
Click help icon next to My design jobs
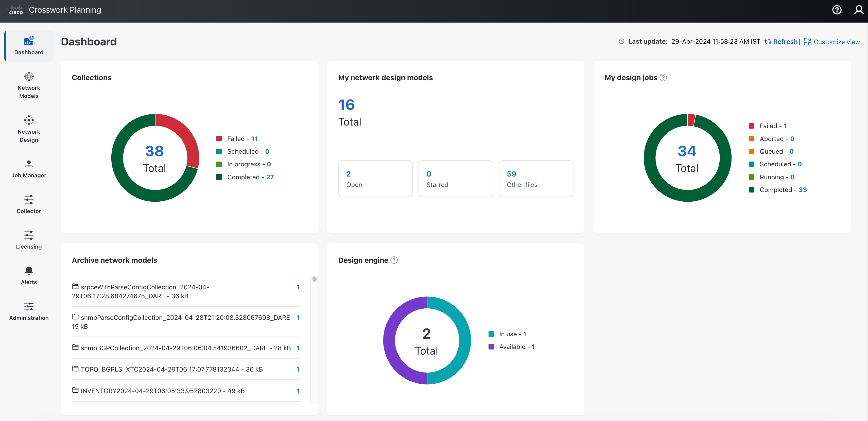[663, 78]
